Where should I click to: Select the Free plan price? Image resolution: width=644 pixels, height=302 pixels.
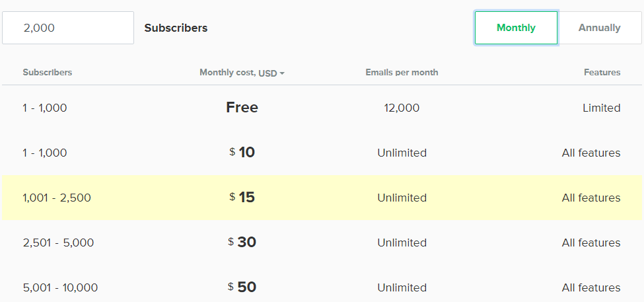click(242, 108)
